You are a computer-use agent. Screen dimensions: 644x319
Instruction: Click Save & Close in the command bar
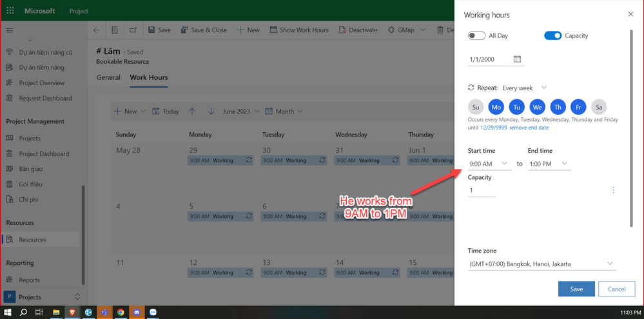203,30
